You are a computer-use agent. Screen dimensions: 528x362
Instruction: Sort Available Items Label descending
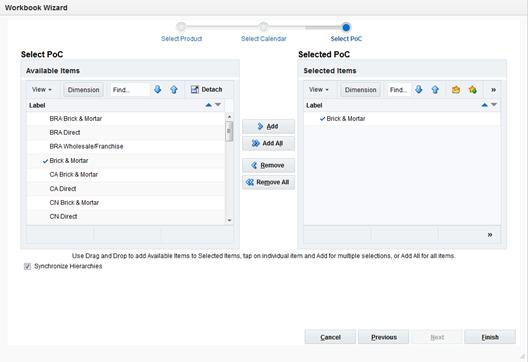tap(218, 105)
